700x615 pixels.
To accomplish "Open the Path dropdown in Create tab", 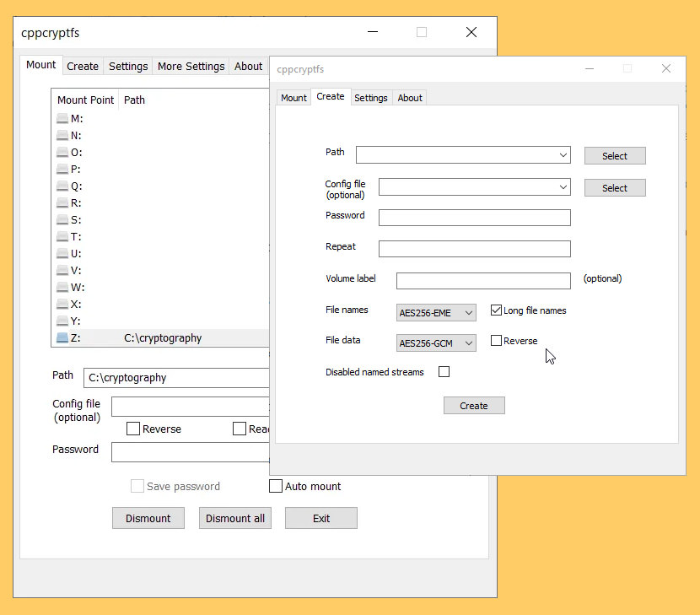I will [x=463, y=155].
